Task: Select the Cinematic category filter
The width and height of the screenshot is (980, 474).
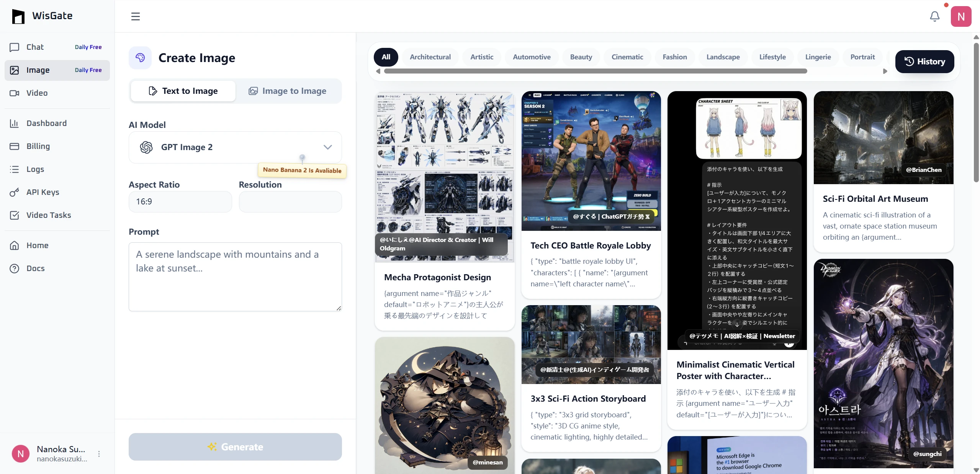Action: point(627,57)
